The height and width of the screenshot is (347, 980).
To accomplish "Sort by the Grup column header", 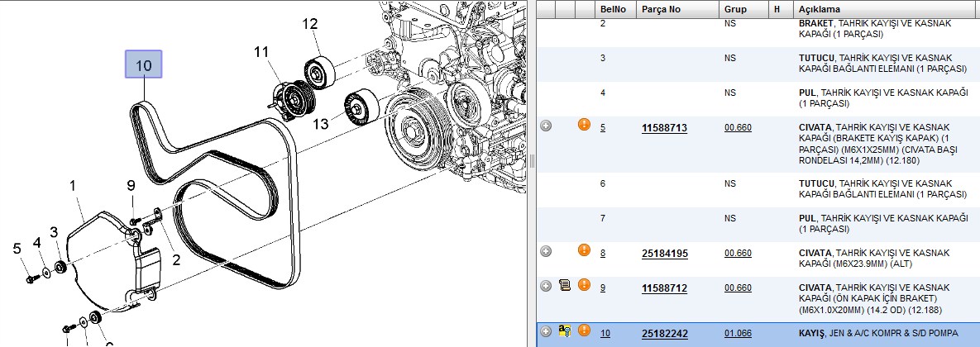I will pos(743,9).
